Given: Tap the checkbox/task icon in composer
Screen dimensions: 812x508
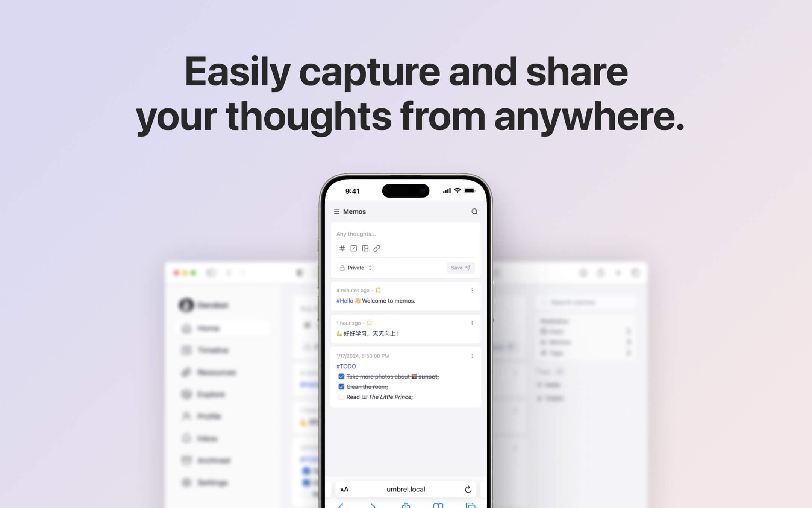Looking at the screenshot, I should pos(353,248).
